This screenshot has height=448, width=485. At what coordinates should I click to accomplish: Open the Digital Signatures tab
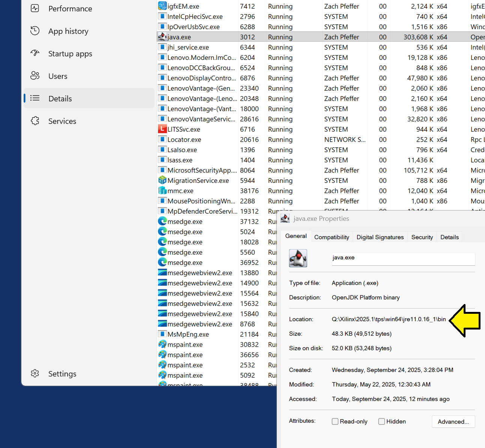pos(380,237)
